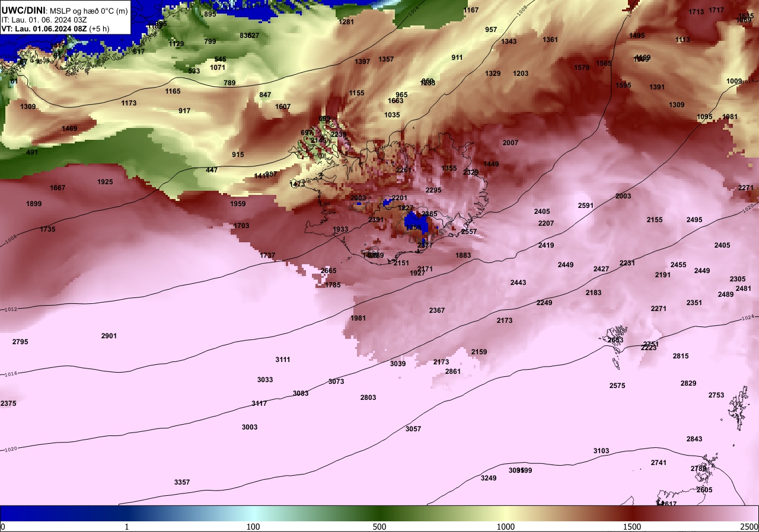Click the 2803 height value
This screenshot has width=759, height=532.
368,398
